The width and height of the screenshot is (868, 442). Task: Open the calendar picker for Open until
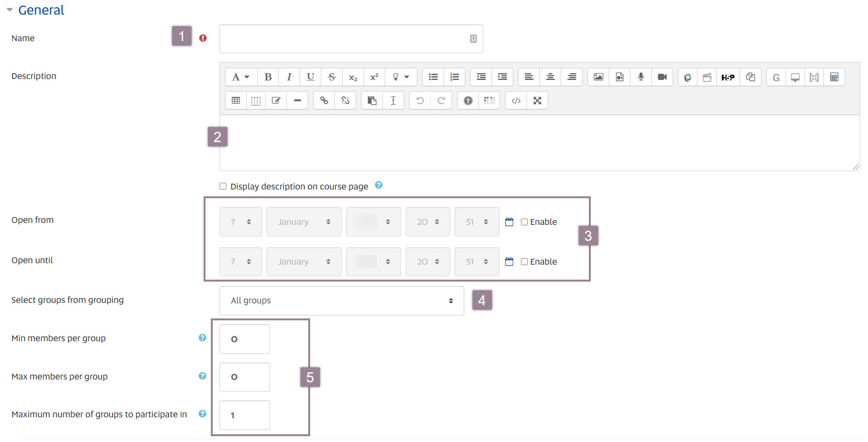coord(509,261)
